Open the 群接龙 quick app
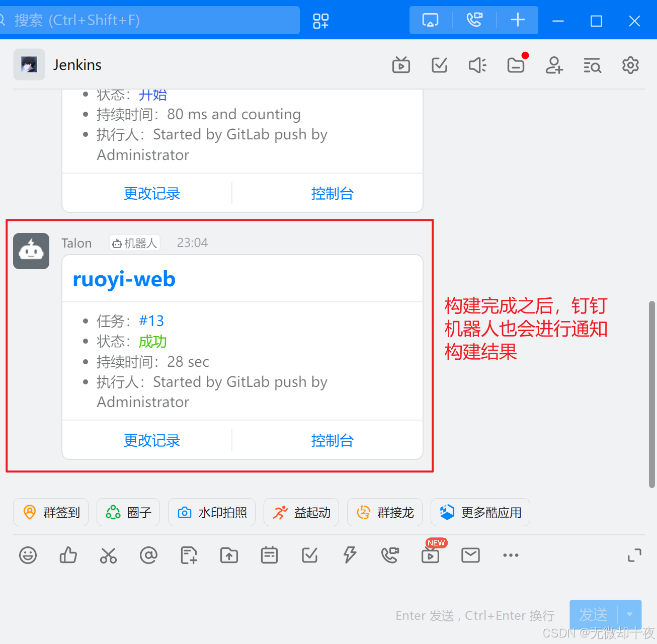This screenshot has width=657, height=644. pos(385,512)
